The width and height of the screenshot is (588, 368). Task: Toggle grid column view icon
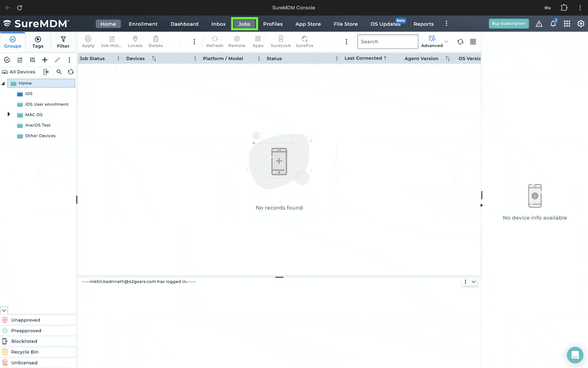click(473, 42)
